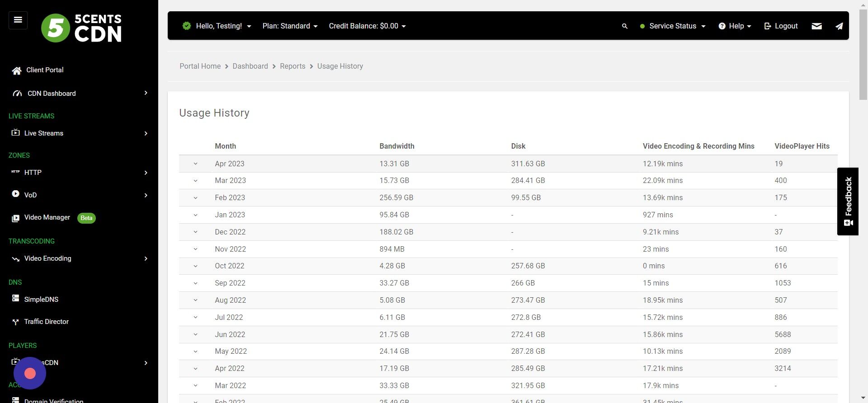Screen dimensions: 868x403
Task: Click the VoD play icon
Action: pos(15,194)
